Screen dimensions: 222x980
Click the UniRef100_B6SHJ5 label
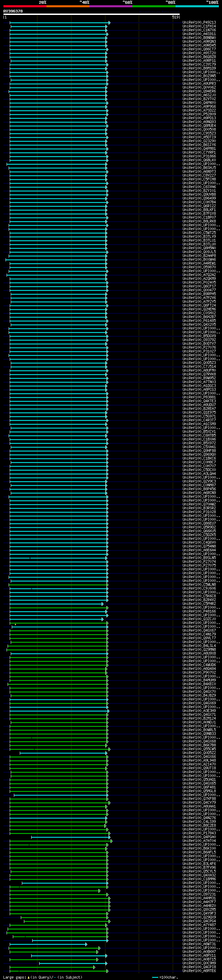[199, 168]
